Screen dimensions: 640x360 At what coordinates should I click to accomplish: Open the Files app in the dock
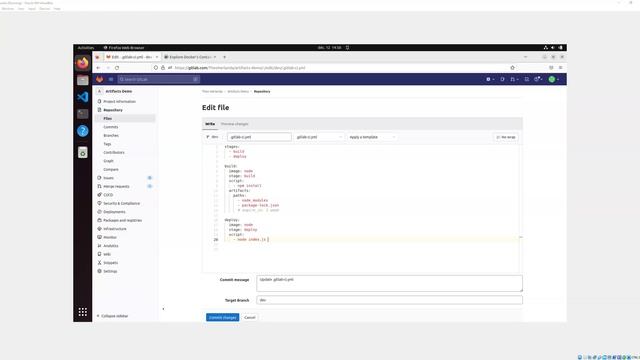[82, 80]
